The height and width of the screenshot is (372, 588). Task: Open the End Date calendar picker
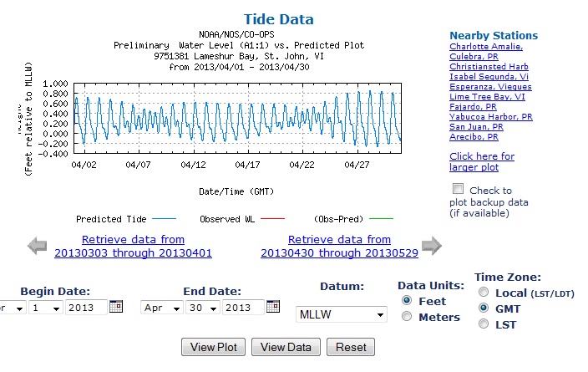click(273, 307)
